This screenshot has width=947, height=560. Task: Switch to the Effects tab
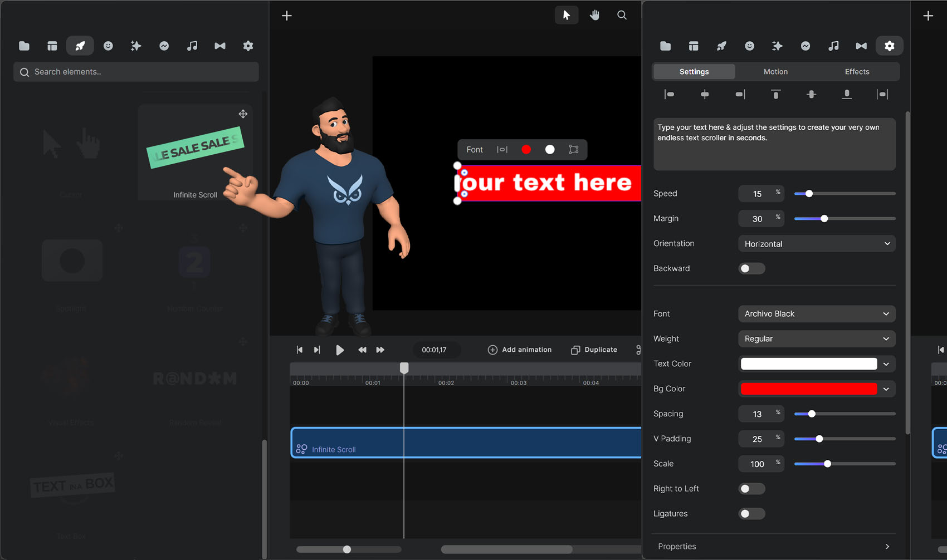[857, 72]
